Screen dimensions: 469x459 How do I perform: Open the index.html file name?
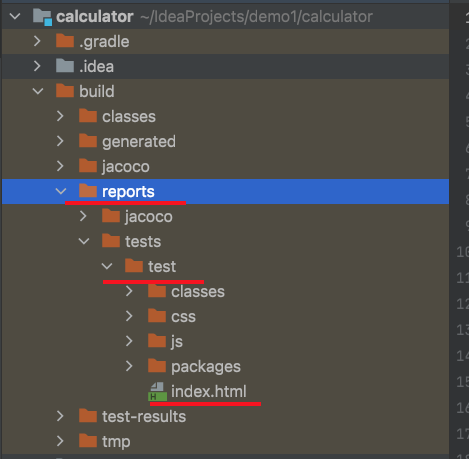click(209, 391)
